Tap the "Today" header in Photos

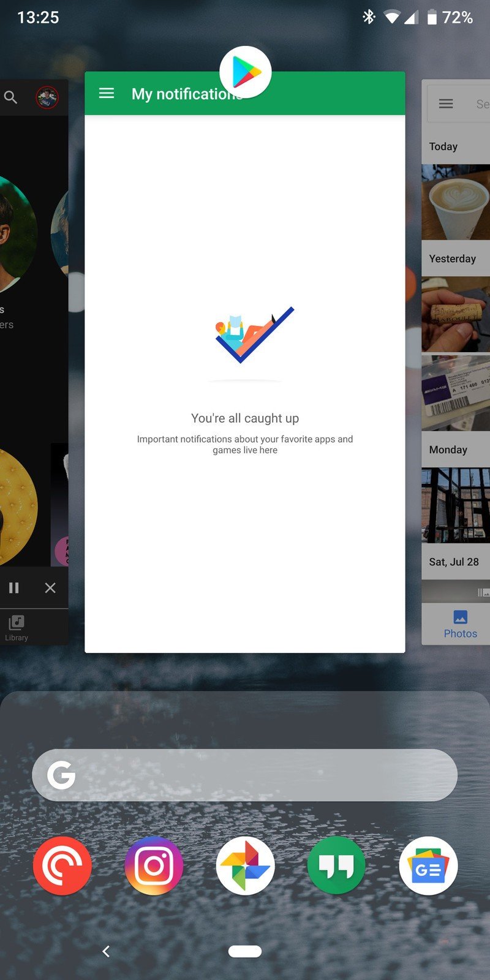point(443,146)
